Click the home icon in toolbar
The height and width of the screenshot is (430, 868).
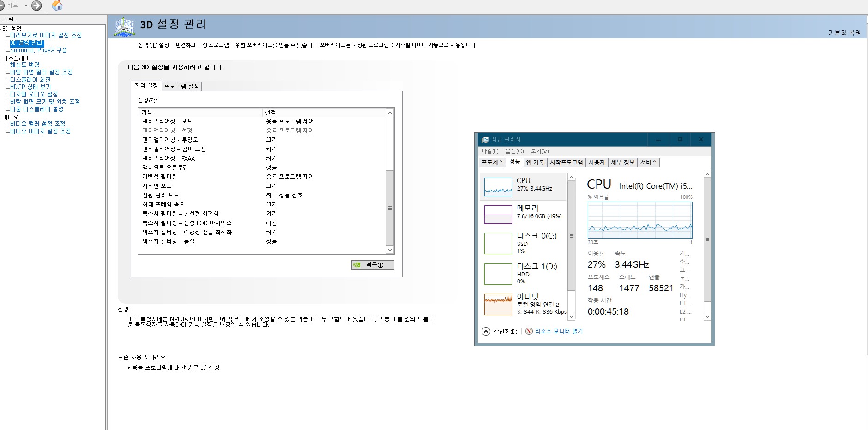click(x=57, y=6)
